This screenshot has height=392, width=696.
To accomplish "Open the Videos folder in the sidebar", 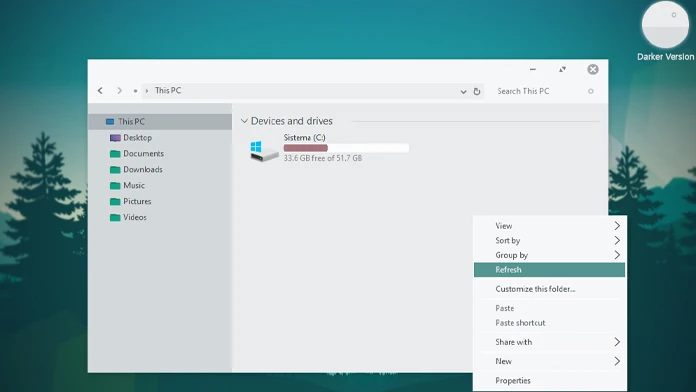I will coord(135,218).
